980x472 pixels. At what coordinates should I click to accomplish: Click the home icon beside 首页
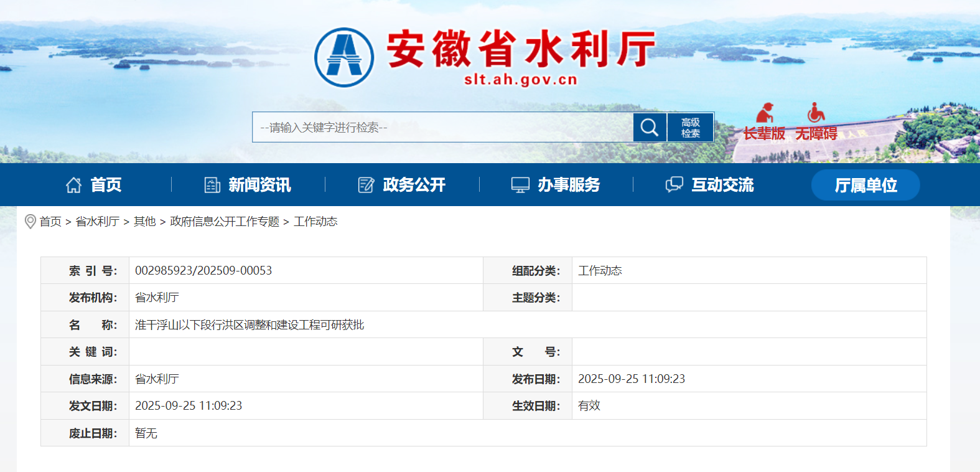[74, 185]
